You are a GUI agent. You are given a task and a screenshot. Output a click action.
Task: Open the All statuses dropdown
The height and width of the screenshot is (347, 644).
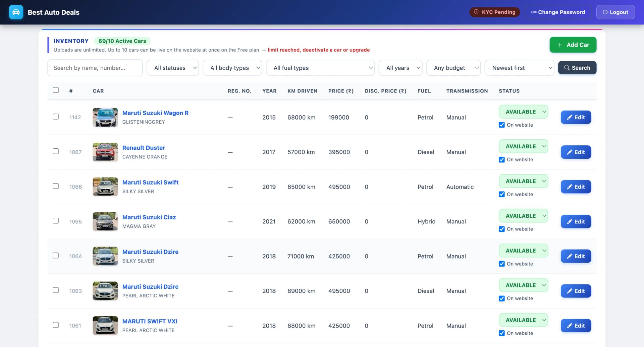pos(173,68)
